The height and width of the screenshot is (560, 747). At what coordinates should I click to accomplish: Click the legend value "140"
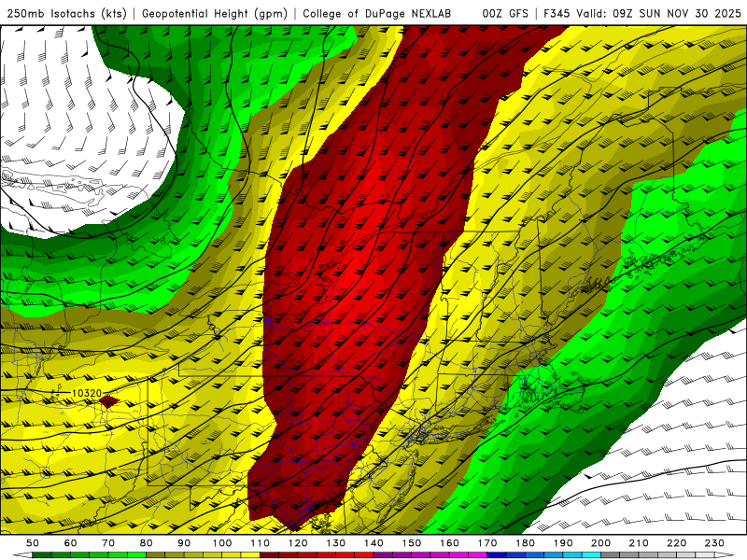[x=373, y=543]
